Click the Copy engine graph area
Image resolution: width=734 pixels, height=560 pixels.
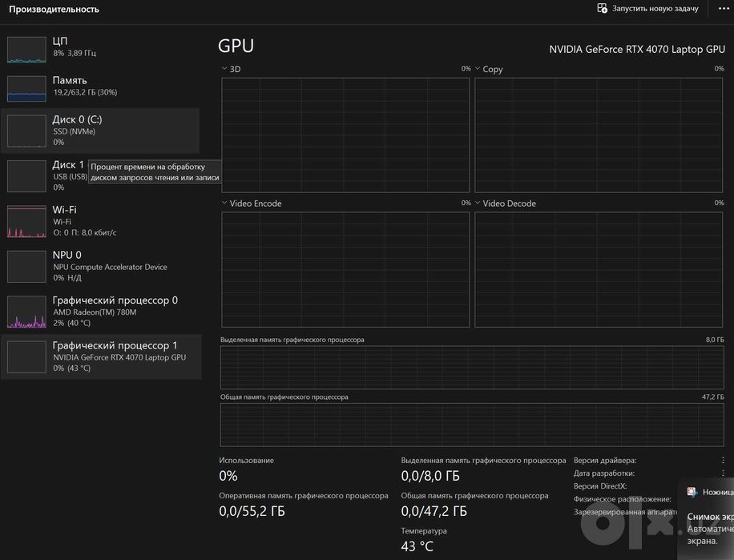pos(599,135)
